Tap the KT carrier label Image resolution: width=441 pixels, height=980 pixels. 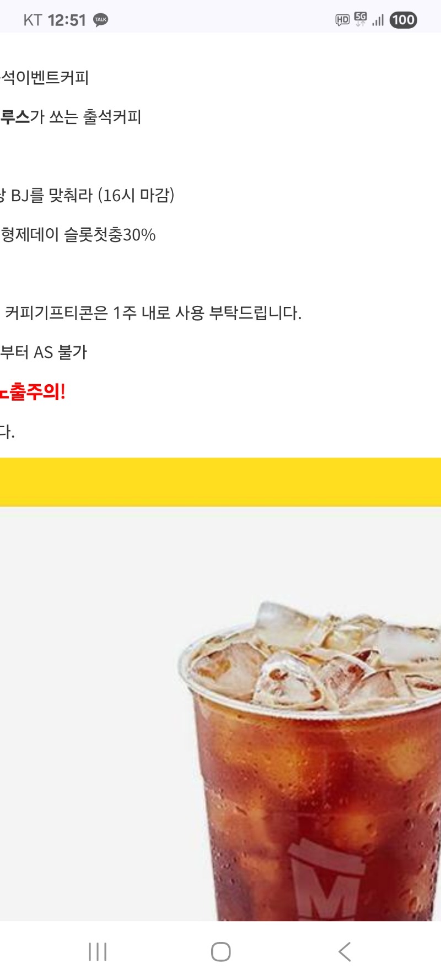(33, 20)
